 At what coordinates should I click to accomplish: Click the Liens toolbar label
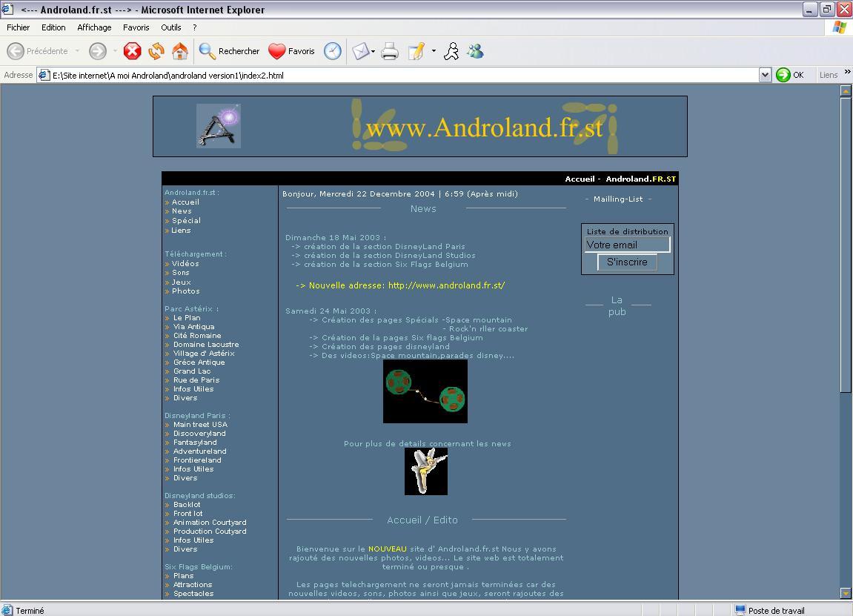(x=828, y=75)
